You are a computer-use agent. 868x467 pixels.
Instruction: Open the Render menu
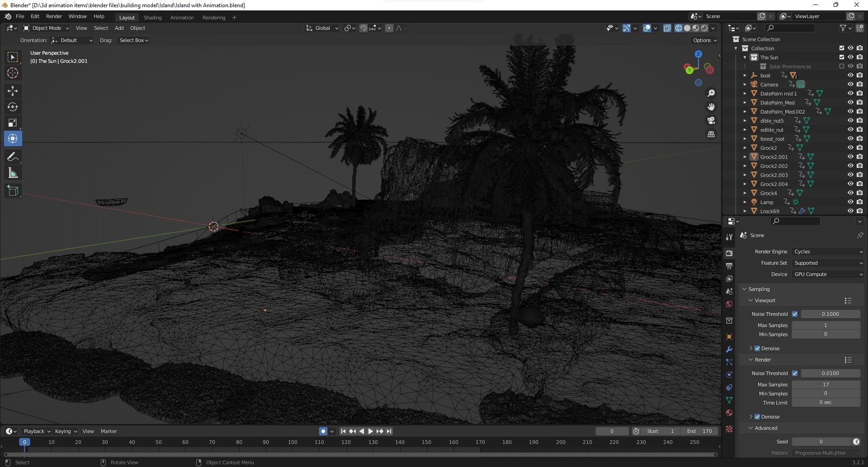54,16
